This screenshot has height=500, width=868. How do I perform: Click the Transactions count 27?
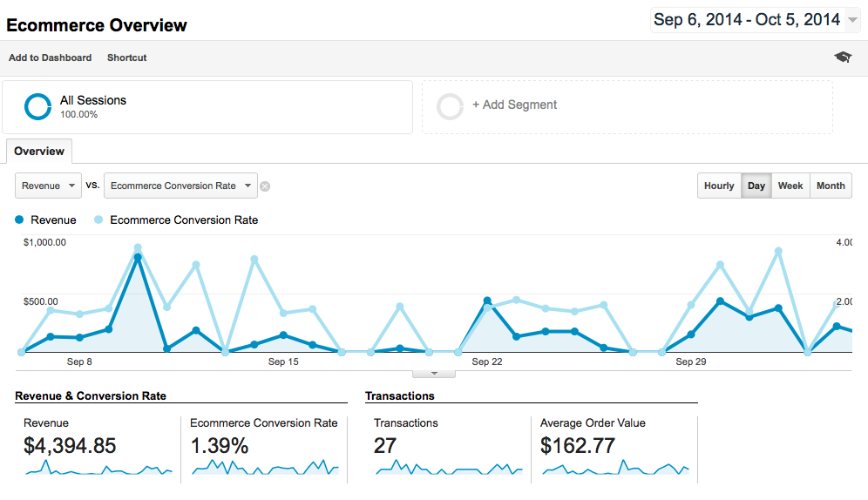(x=384, y=446)
